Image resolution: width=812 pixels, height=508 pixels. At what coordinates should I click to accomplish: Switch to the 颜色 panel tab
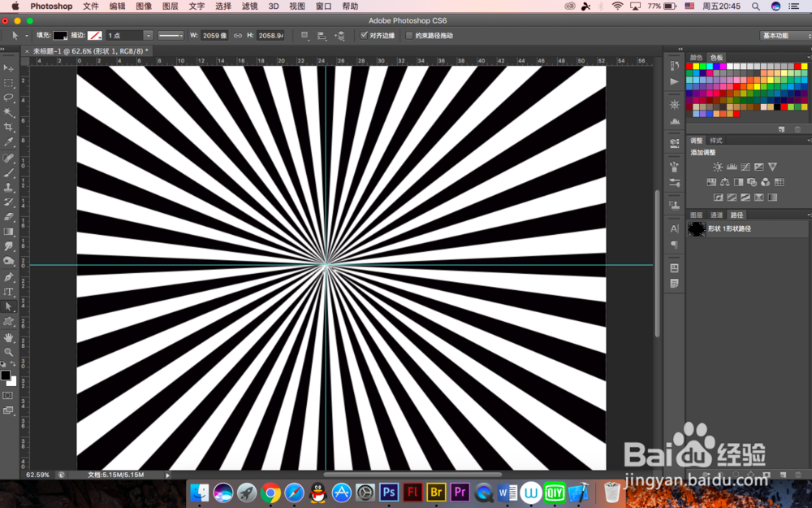pos(696,57)
